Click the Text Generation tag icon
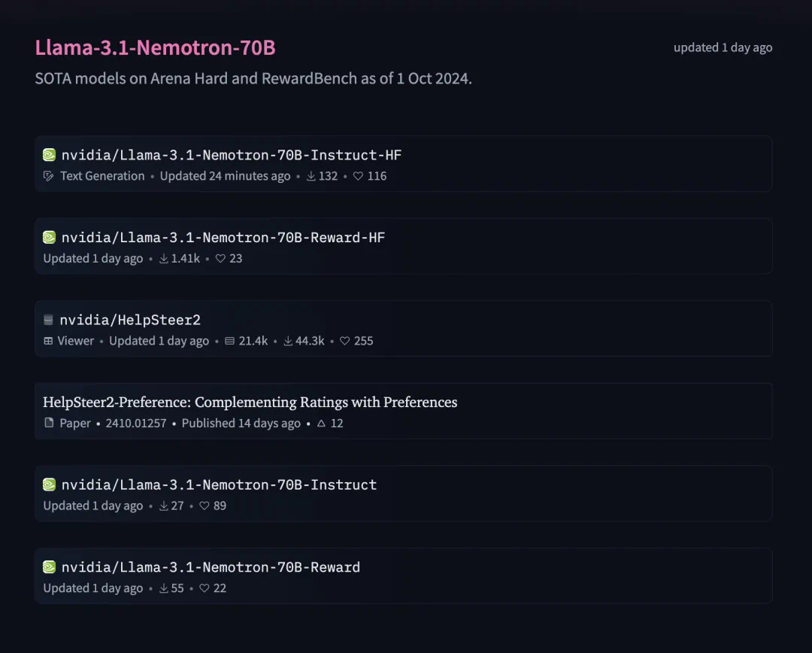Viewport: 812px width, 653px height. (x=49, y=176)
